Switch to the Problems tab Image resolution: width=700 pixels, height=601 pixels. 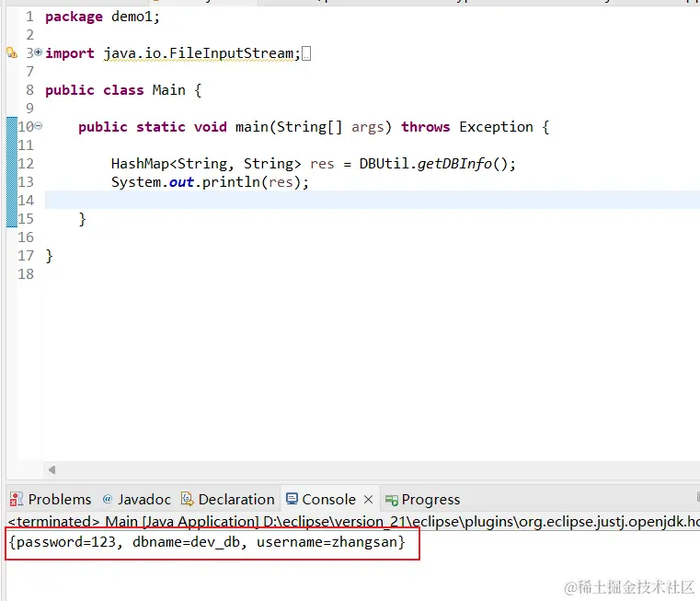point(60,499)
